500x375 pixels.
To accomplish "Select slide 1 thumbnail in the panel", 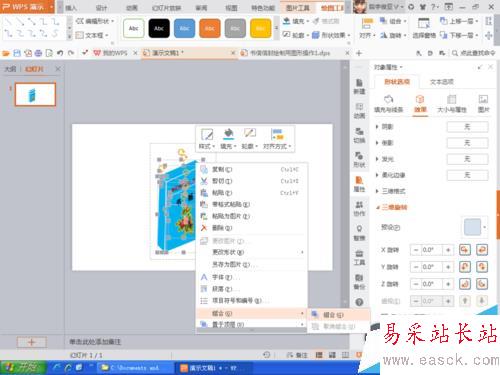I will (35, 95).
